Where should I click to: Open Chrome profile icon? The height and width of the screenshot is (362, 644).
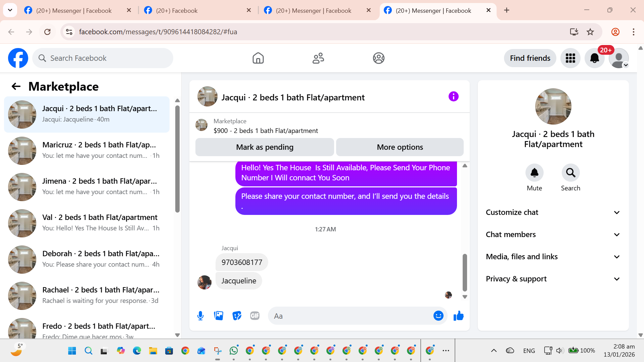pyautogui.click(x=615, y=32)
